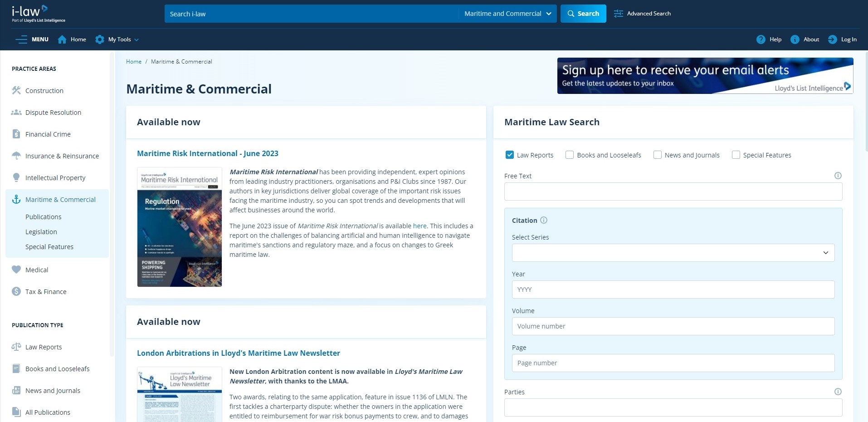868x422 pixels.
Task: Select Construction practice area label
Action: [44, 91]
